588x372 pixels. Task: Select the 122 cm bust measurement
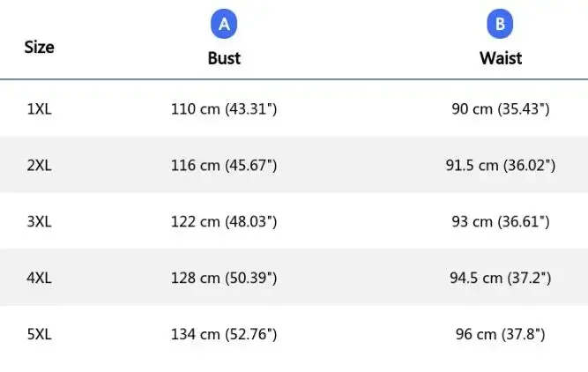(224, 221)
